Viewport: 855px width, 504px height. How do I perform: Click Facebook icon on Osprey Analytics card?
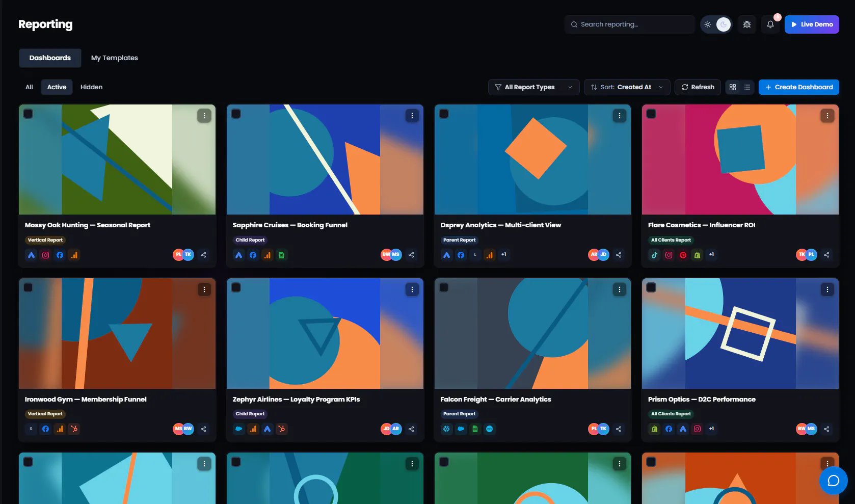[x=461, y=255]
